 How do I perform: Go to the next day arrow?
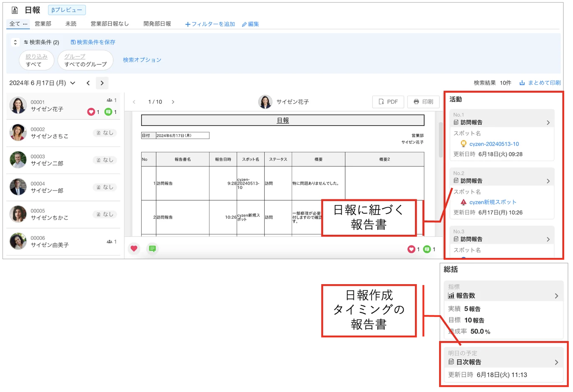coord(102,83)
